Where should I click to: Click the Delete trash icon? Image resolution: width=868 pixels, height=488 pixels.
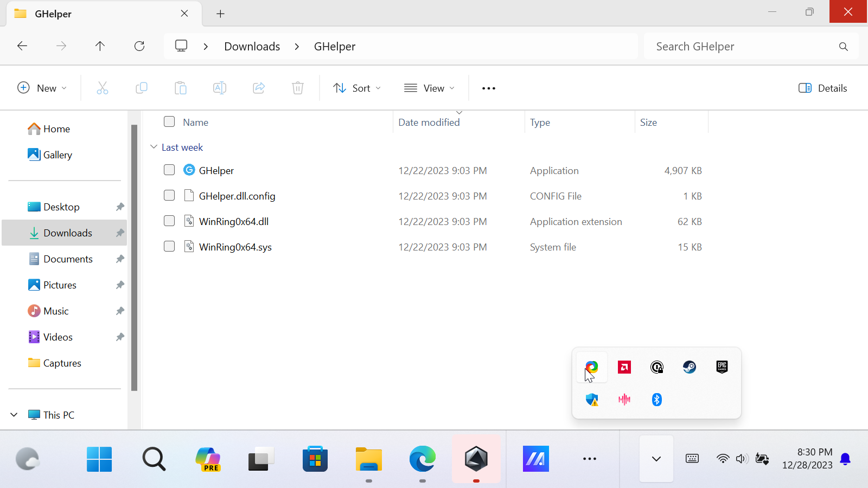[x=298, y=88]
